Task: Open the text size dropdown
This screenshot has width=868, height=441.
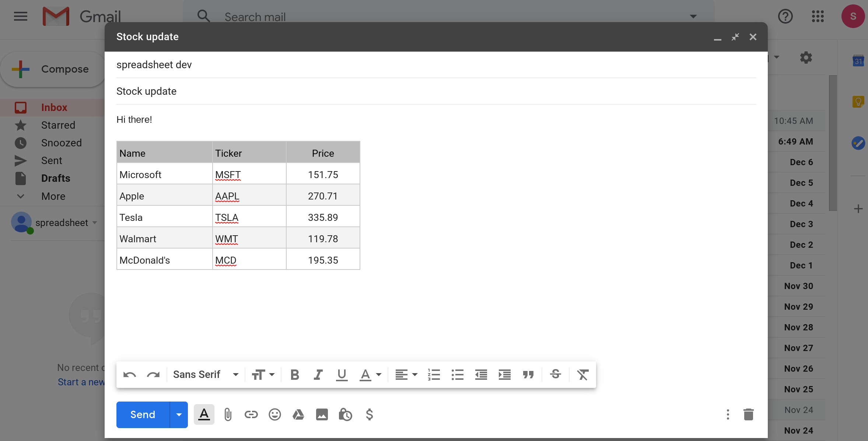Action: pyautogui.click(x=263, y=375)
